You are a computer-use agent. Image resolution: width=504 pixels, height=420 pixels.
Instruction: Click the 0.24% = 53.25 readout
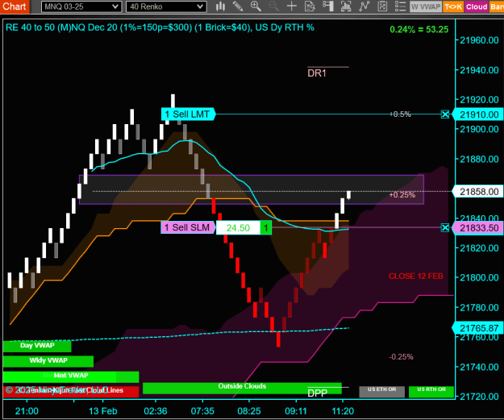(x=419, y=30)
